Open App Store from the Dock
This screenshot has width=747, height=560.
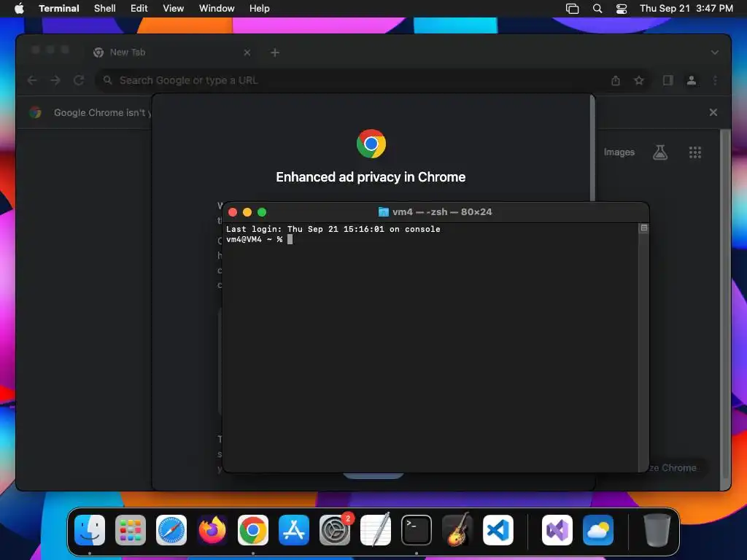[x=294, y=530]
